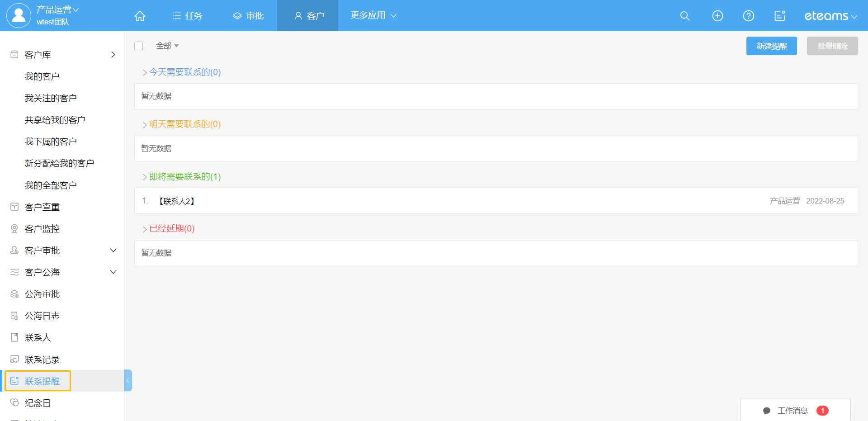Click the user avatar icon
This screenshot has height=421, width=868.
point(19,15)
